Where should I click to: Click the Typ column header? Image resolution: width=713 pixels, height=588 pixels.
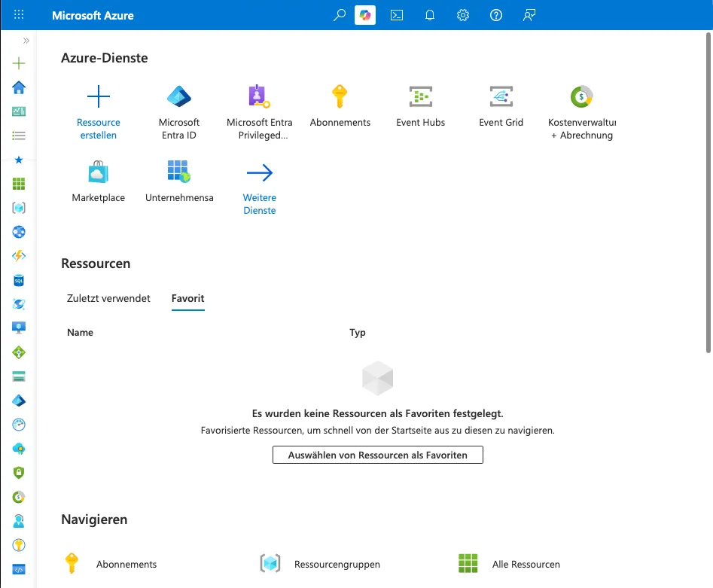point(358,333)
